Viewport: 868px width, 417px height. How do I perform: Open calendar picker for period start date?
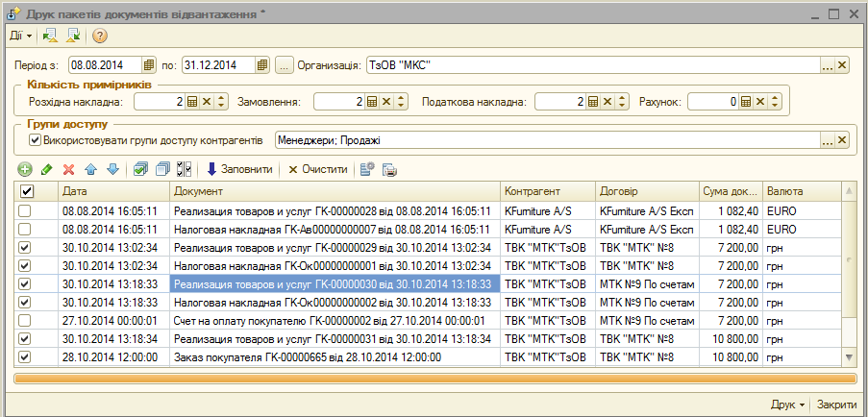(x=148, y=65)
